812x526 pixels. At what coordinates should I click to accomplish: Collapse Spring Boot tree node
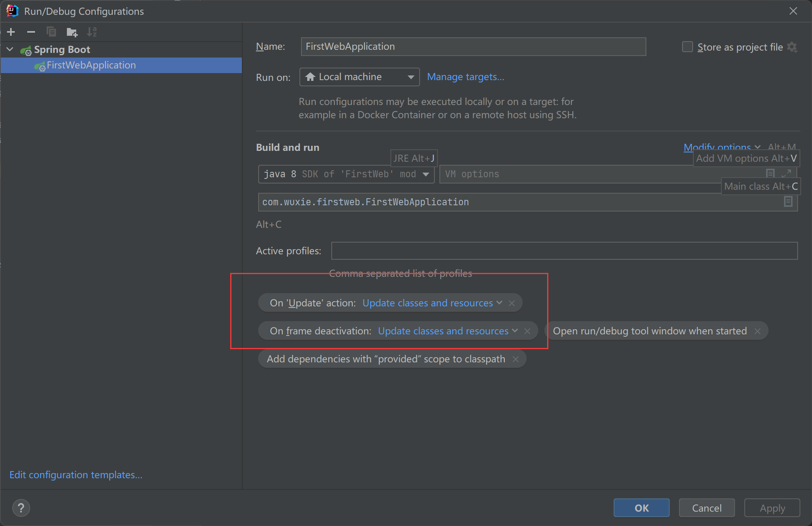[x=10, y=49]
